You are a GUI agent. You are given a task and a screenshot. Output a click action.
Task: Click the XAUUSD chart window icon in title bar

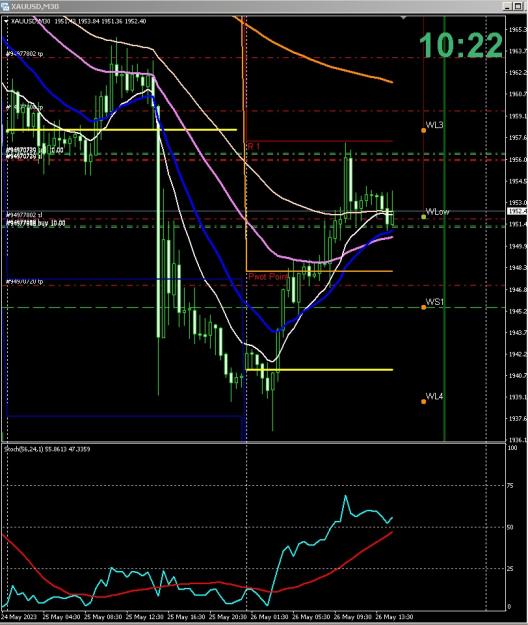5,6
